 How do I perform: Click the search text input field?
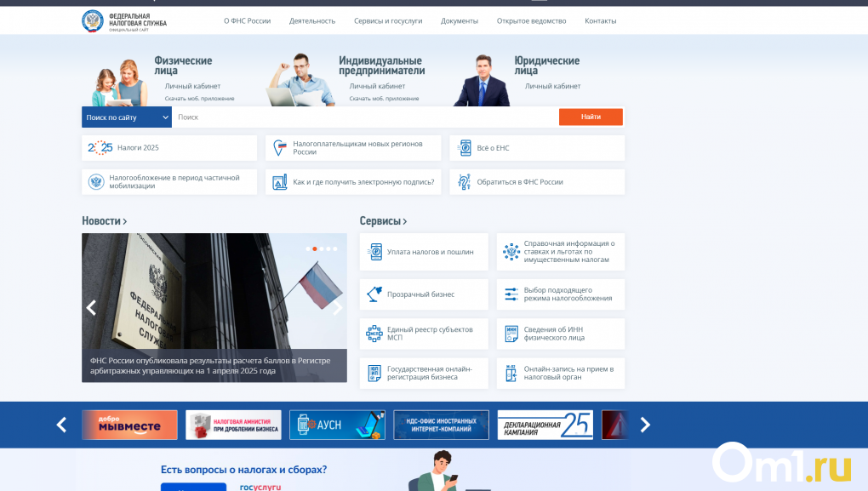pyautogui.click(x=364, y=117)
